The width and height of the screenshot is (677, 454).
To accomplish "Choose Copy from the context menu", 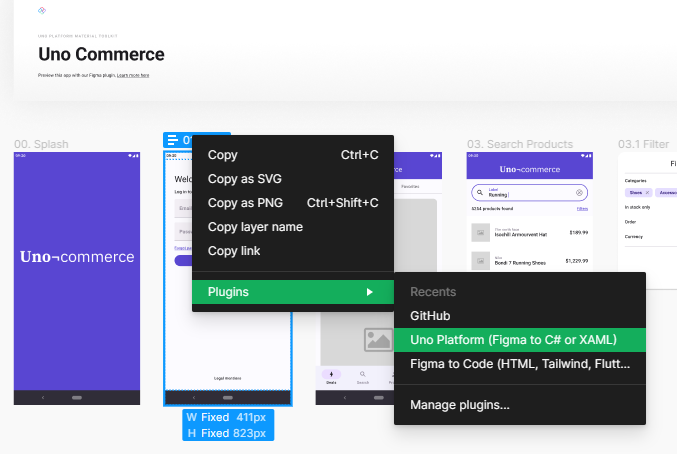I will pyautogui.click(x=223, y=155).
